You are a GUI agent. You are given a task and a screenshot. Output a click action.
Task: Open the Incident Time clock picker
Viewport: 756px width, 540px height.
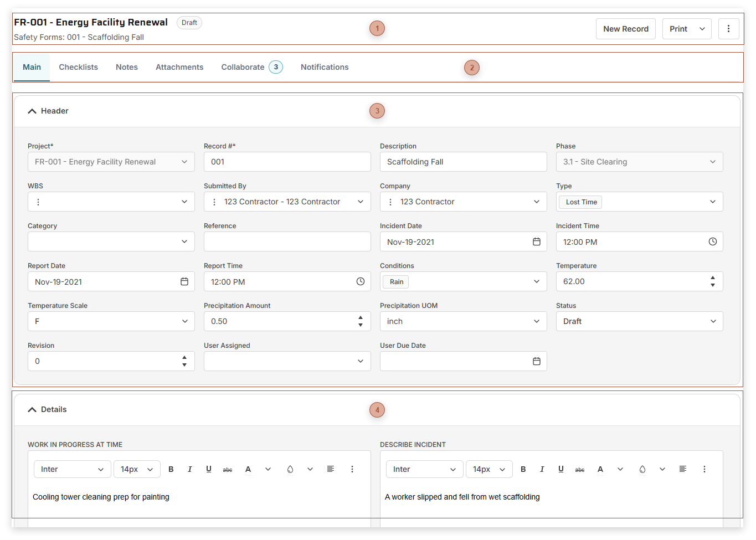(x=712, y=241)
